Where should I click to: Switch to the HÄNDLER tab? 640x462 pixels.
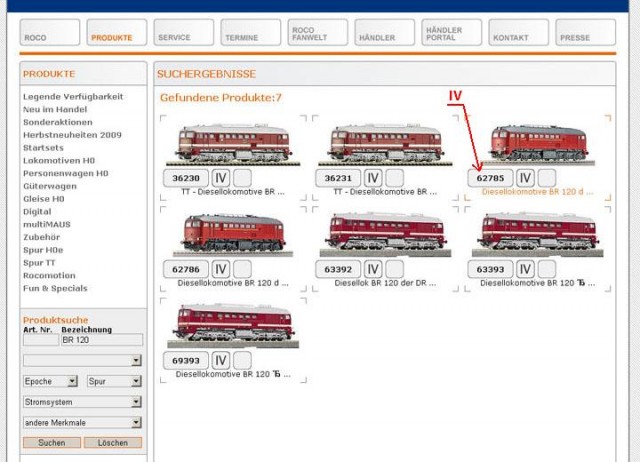[384, 32]
